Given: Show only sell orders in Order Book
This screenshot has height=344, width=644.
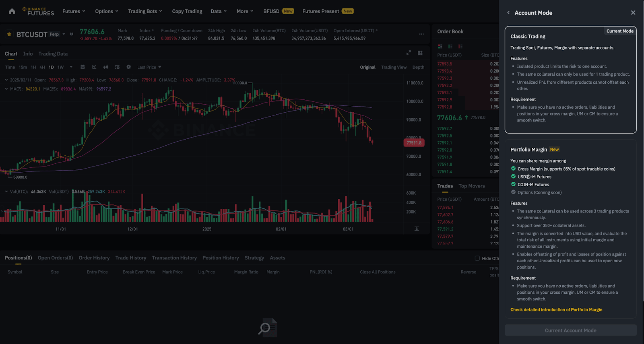Looking at the screenshot, I should (460, 46).
